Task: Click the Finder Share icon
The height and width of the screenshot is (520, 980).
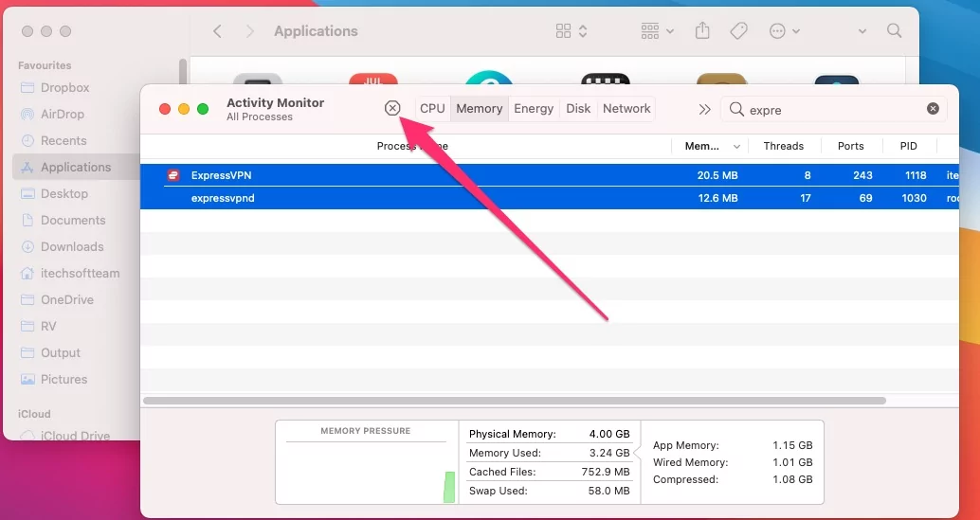Action: (x=702, y=30)
